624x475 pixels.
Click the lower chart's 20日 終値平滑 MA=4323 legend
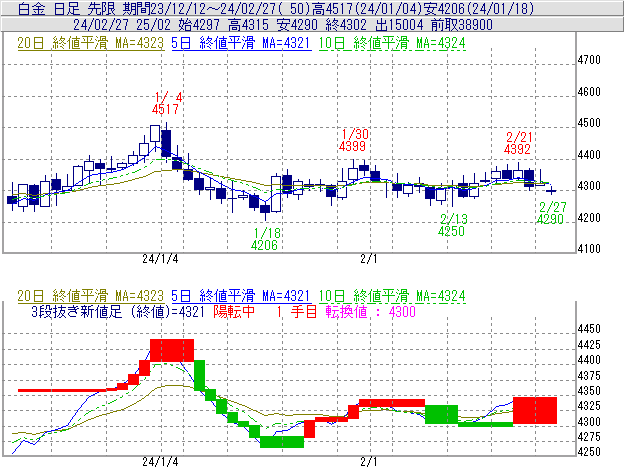pyautogui.click(x=90, y=296)
